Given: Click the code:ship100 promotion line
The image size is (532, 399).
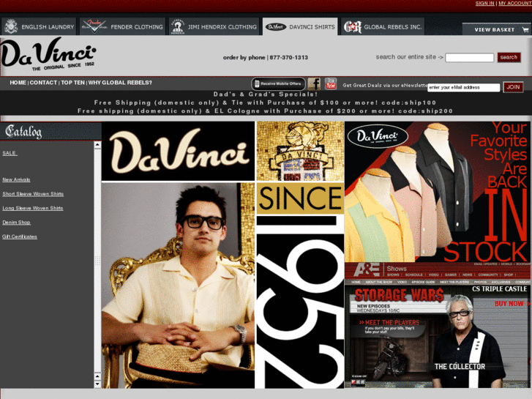Looking at the screenshot, I should (265, 102).
